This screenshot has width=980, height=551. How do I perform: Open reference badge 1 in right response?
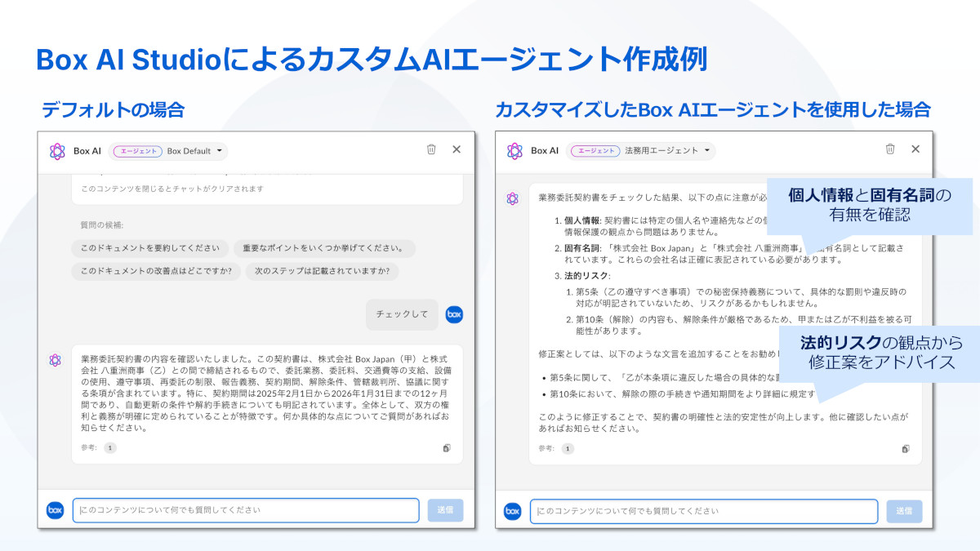(x=568, y=448)
